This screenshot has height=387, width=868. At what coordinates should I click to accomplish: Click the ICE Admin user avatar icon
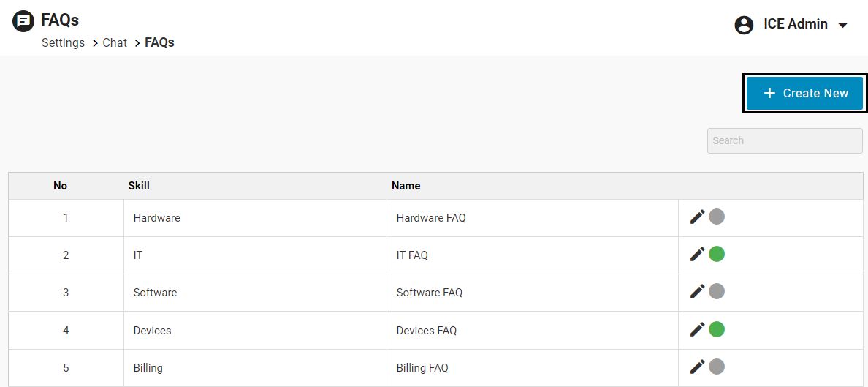click(744, 25)
